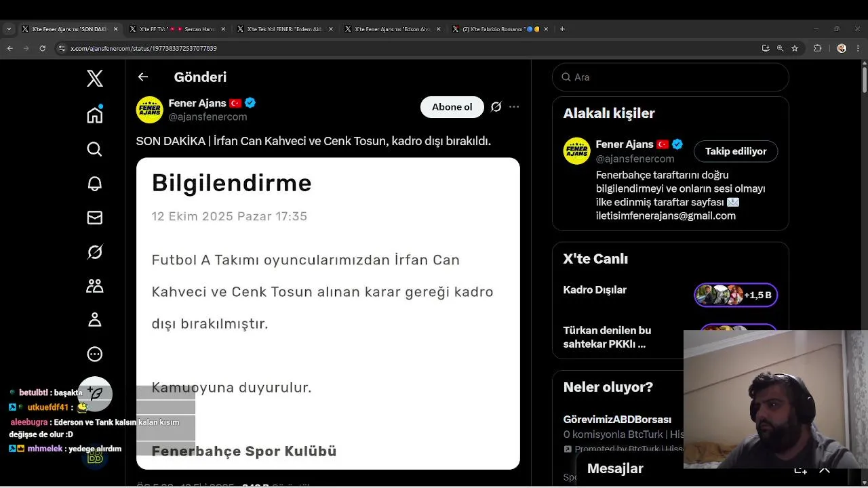Open Explore search icon in sidebar
Image resolution: width=868 pixels, height=488 pixels.
[x=95, y=149]
